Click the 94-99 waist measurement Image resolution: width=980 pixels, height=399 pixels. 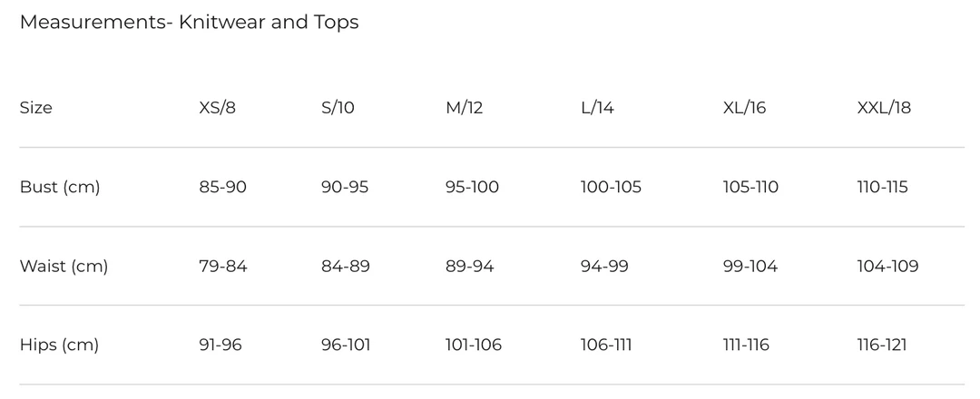click(604, 267)
